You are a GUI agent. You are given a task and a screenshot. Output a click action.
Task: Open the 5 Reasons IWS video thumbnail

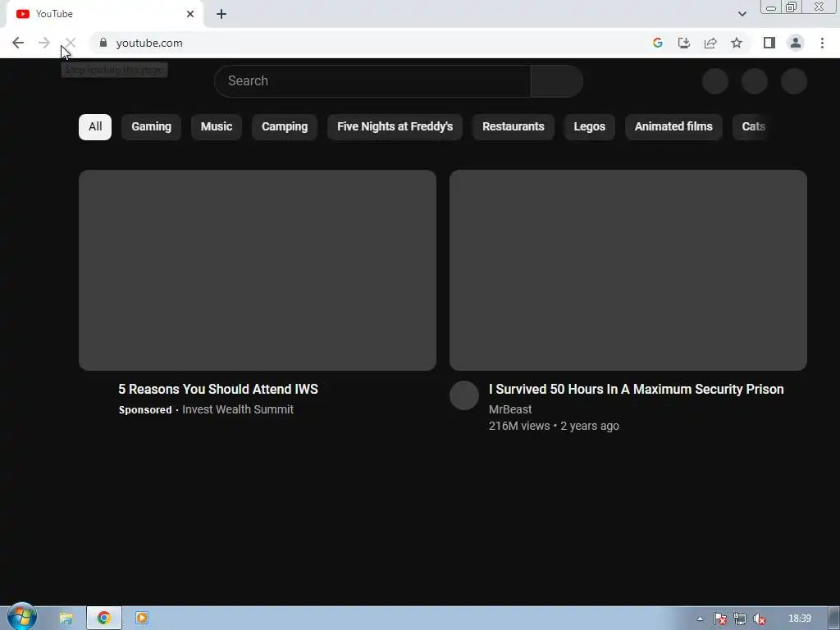(257, 270)
